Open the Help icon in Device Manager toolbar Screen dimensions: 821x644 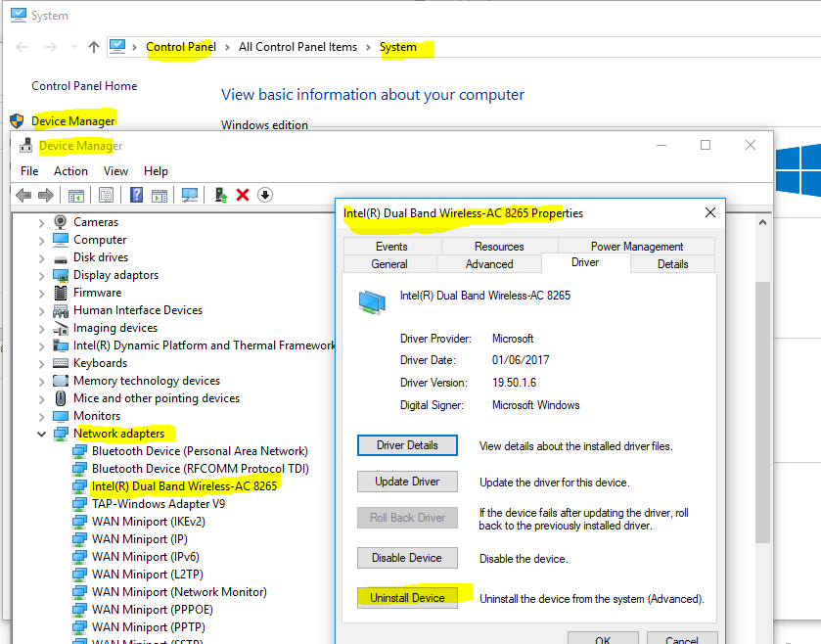(135, 195)
